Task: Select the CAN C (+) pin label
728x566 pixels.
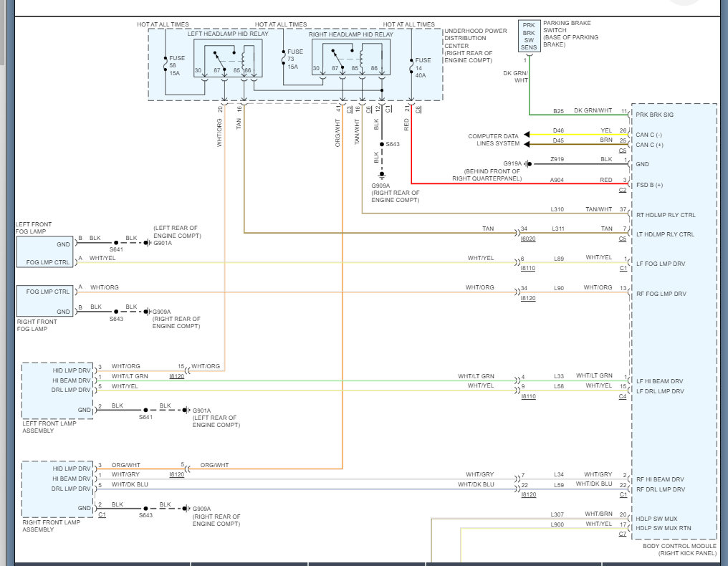Action: pos(649,145)
